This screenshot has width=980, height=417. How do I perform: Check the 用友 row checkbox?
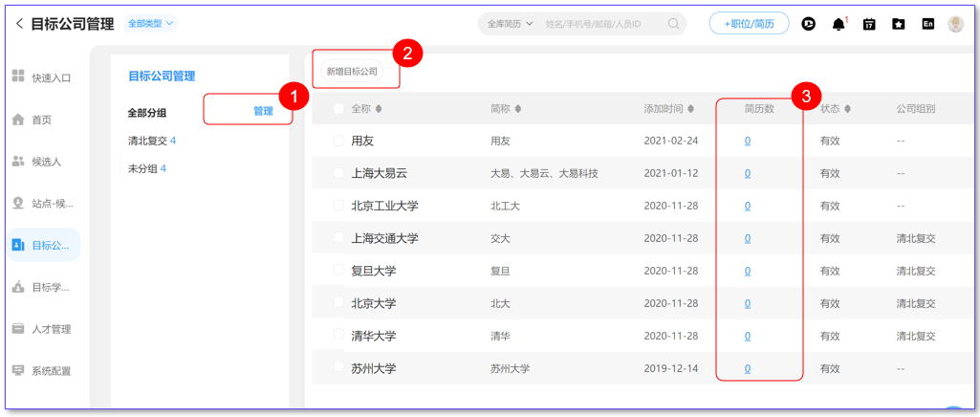coord(338,140)
